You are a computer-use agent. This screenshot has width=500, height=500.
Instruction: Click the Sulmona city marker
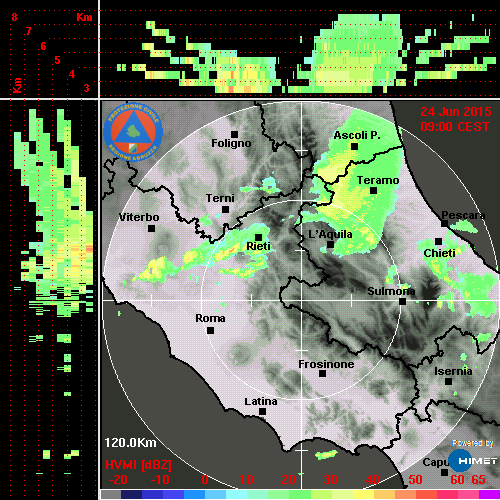403,302
